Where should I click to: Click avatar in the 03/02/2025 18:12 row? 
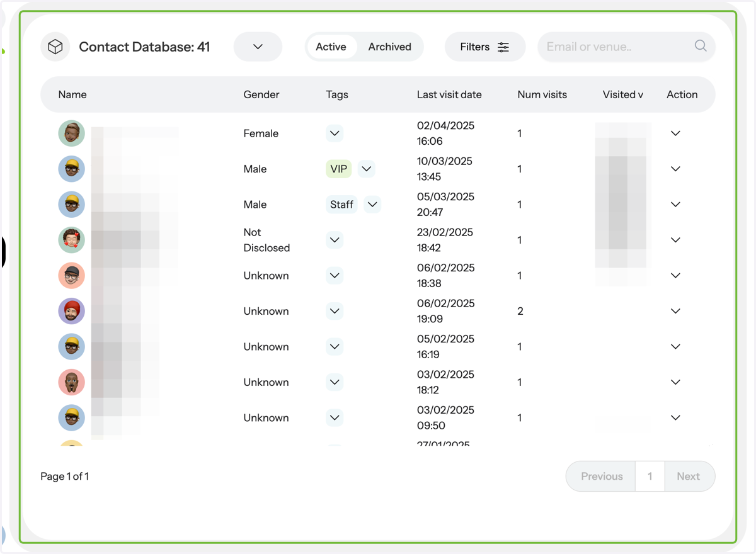click(x=72, y=382)
